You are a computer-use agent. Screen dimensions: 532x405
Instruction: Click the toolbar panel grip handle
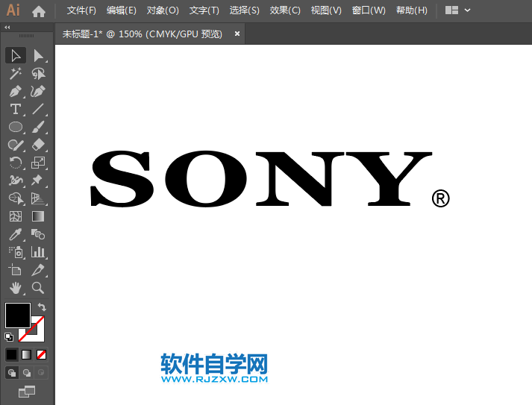[x=26, y=36]
